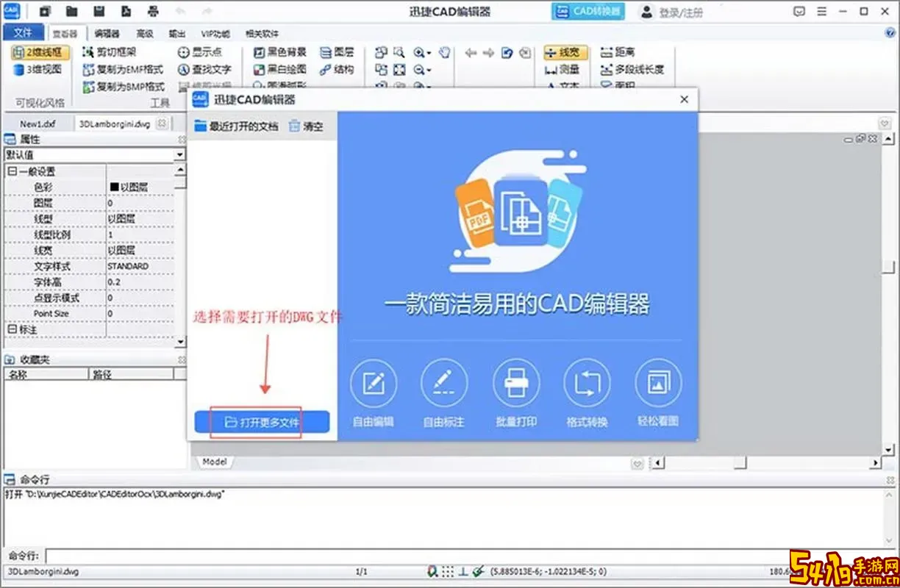900x588 pixels.
Task: Click the zoom-in magnifier dropdown
Action: pos(423,52)
